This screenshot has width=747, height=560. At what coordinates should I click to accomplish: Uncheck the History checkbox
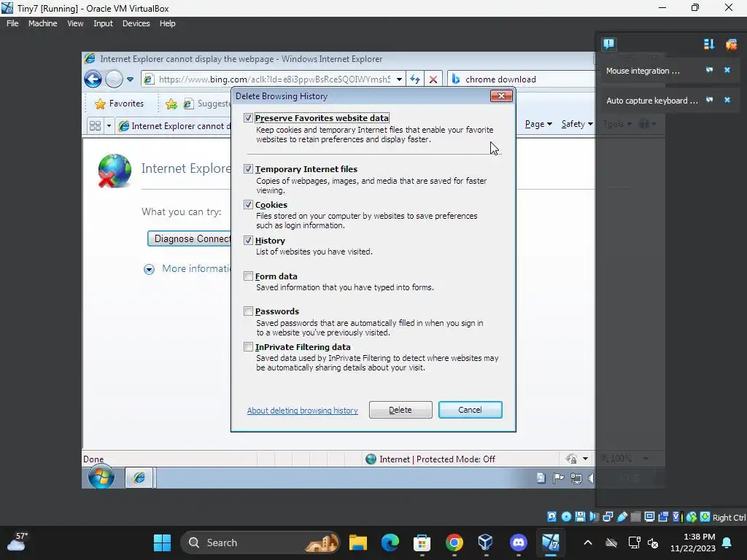(248, 240)
